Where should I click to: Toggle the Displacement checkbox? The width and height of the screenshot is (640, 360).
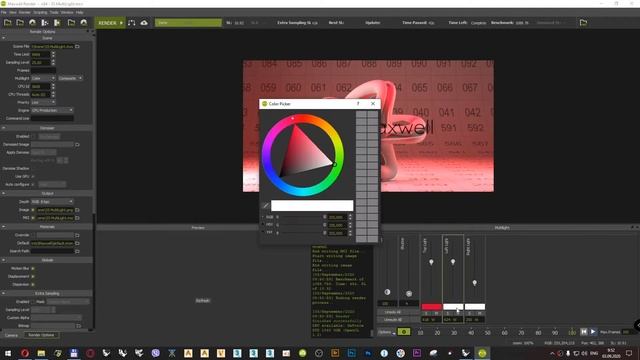pyautogui.click(x=33, y=276)
